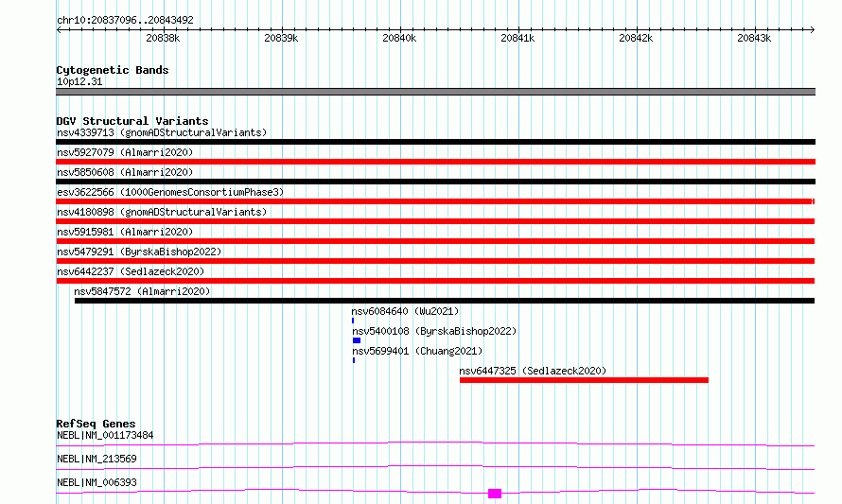Click the red bar under nsv5927079

pyautogui.click(x=435, y=162)
